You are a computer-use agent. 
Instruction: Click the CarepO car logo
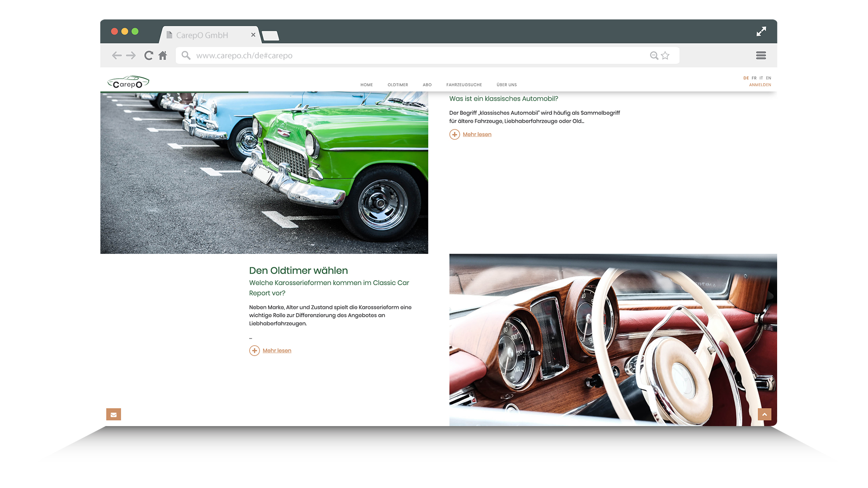pos(128,82)
